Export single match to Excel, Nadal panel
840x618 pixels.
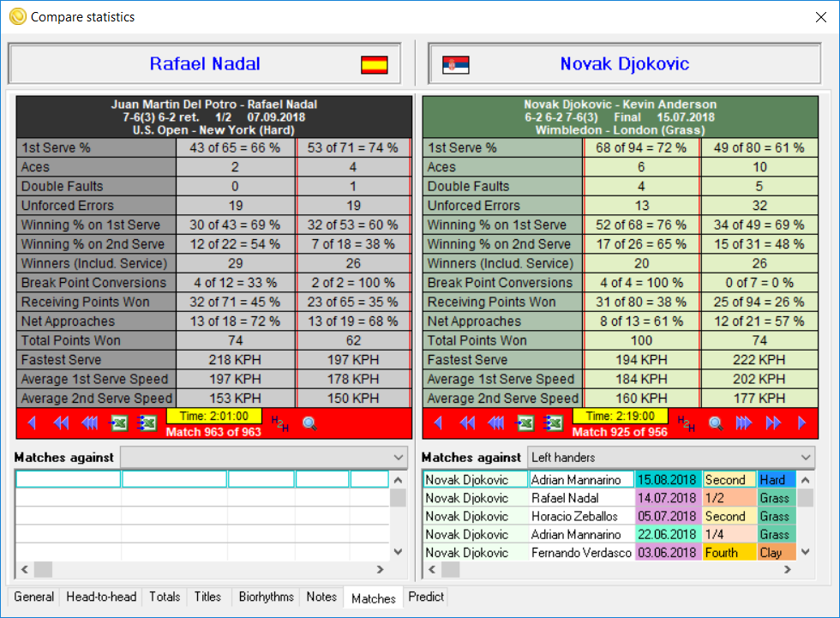(118, 423)
